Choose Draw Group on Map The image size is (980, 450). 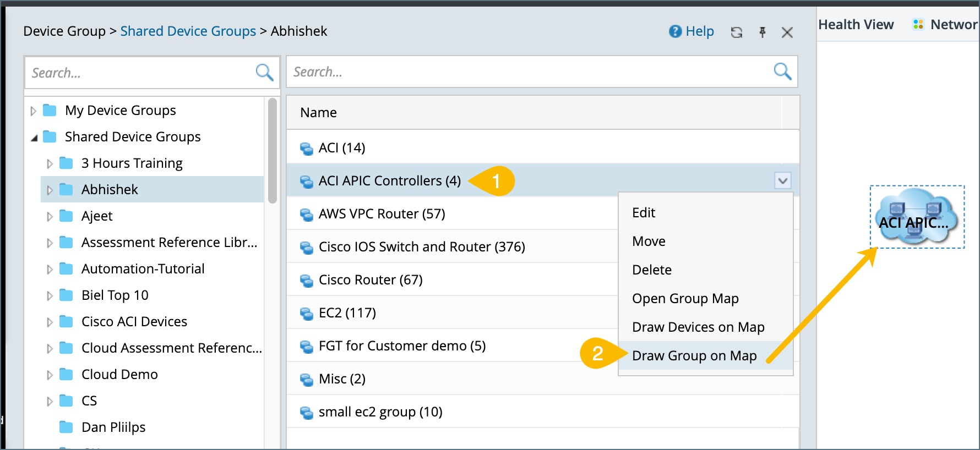pos(694,355)
